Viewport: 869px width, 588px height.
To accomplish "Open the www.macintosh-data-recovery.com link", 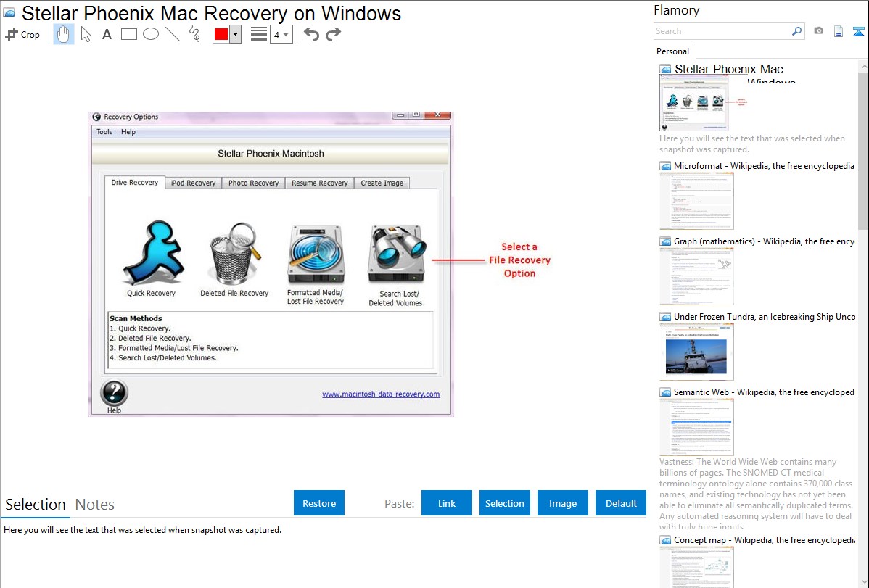I will point(382,394).
